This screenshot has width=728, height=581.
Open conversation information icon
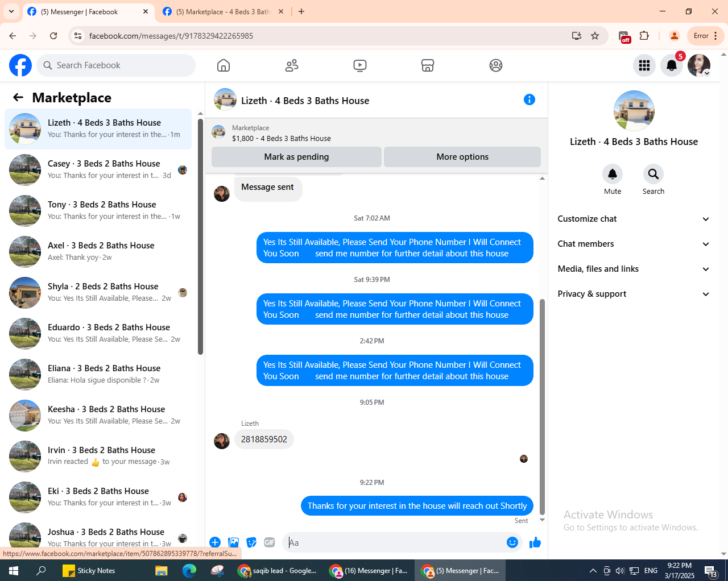pos(530,99)
